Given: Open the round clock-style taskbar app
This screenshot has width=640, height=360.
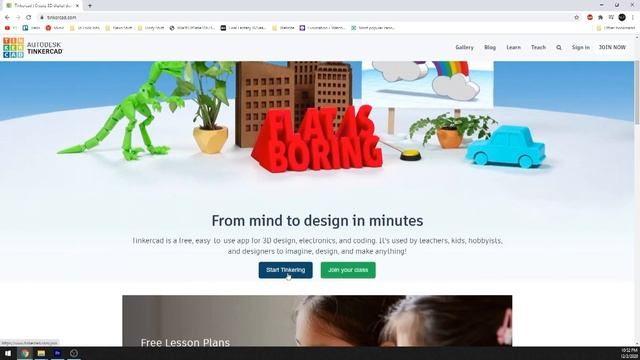Looking at the screenshot, I should [x=73, y=353].
